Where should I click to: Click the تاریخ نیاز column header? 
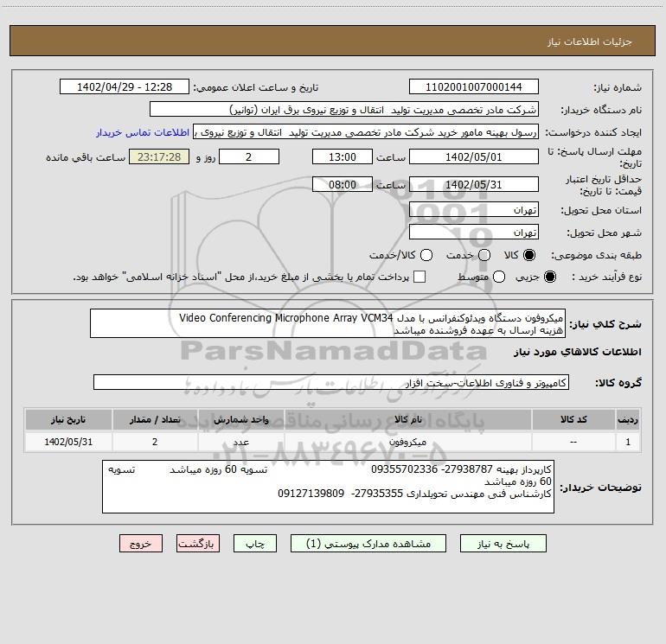(68, 419)
